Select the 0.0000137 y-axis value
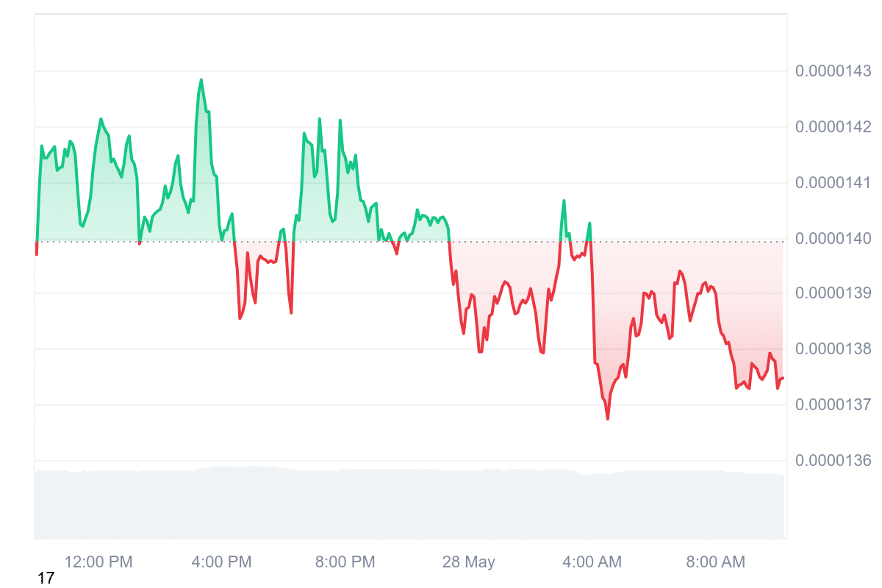The image size is (882, 588). pyautogui.click(x=833, y=404)
